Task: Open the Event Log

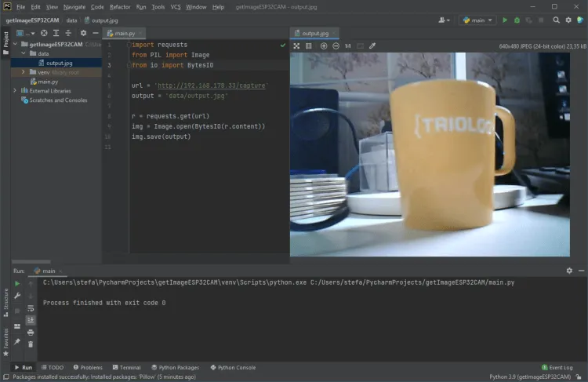Action: (x=557, y=367)
